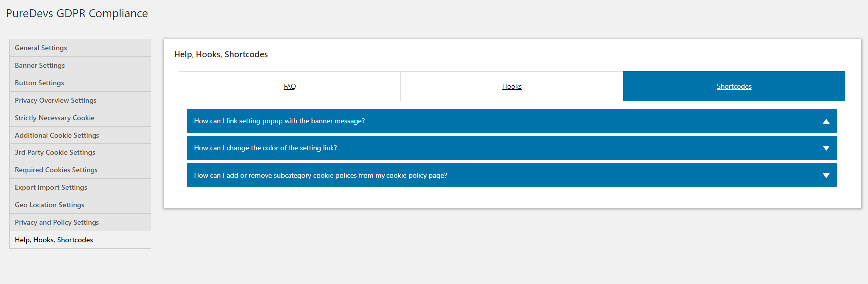Open Required Cookies Settings
This screenshot has height=284, width=868.
(x=56, y=170)
